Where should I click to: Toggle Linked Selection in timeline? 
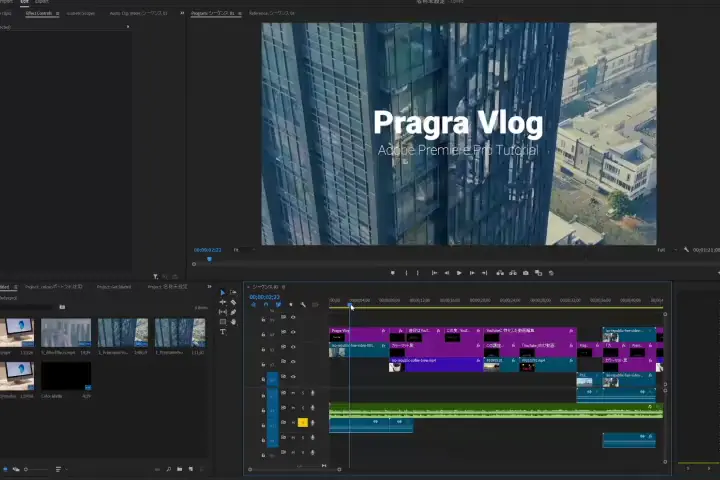tap(278, 305)
